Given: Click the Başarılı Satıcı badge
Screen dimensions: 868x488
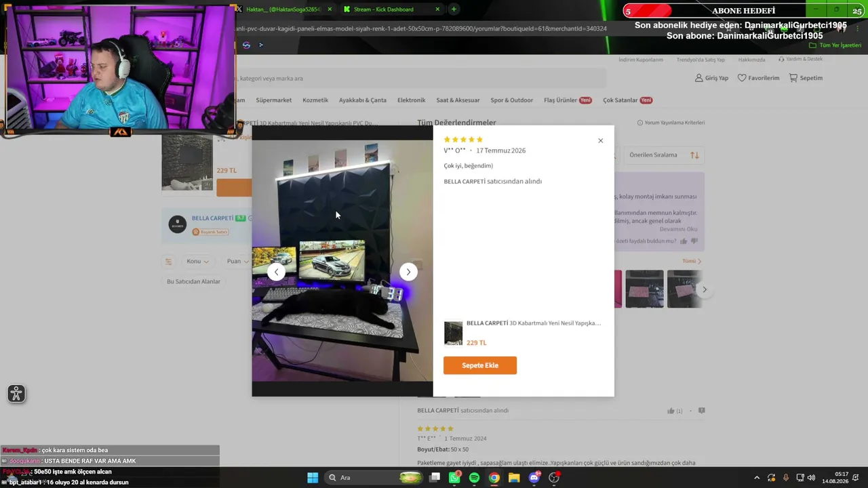Looking at the screenshot, I should click(210, 232).
